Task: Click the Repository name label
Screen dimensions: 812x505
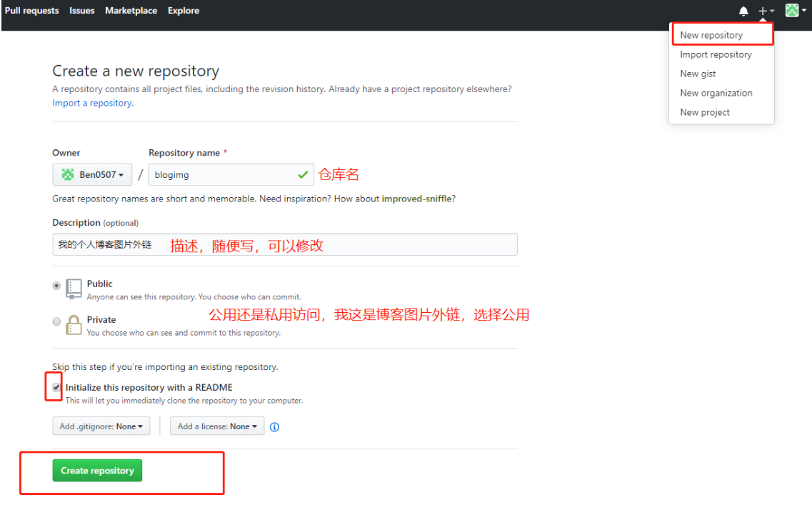Action: tap(184, 153)
